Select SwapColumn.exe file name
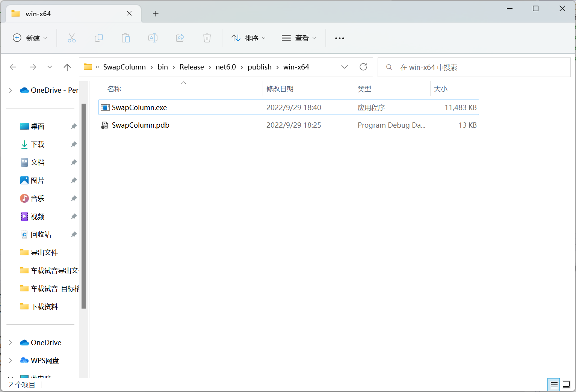The height and width of the screenshot is (392, 576). 139,107
